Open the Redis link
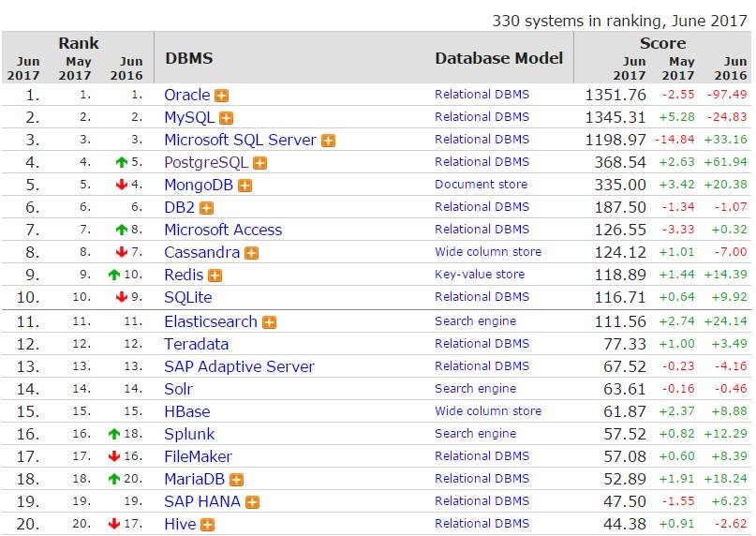The width and height of the screenshot is (756, 536). (x=184, y=275)
